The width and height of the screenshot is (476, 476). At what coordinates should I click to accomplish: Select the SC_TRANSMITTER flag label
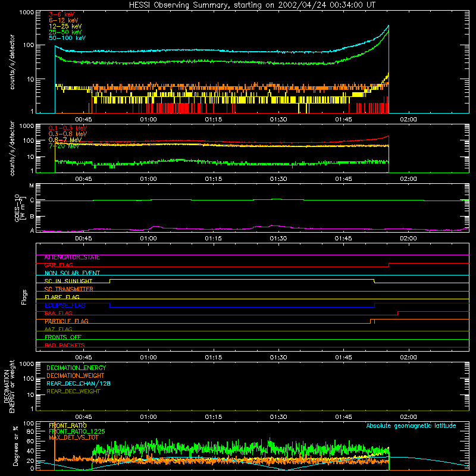click(x=68, y=289)
